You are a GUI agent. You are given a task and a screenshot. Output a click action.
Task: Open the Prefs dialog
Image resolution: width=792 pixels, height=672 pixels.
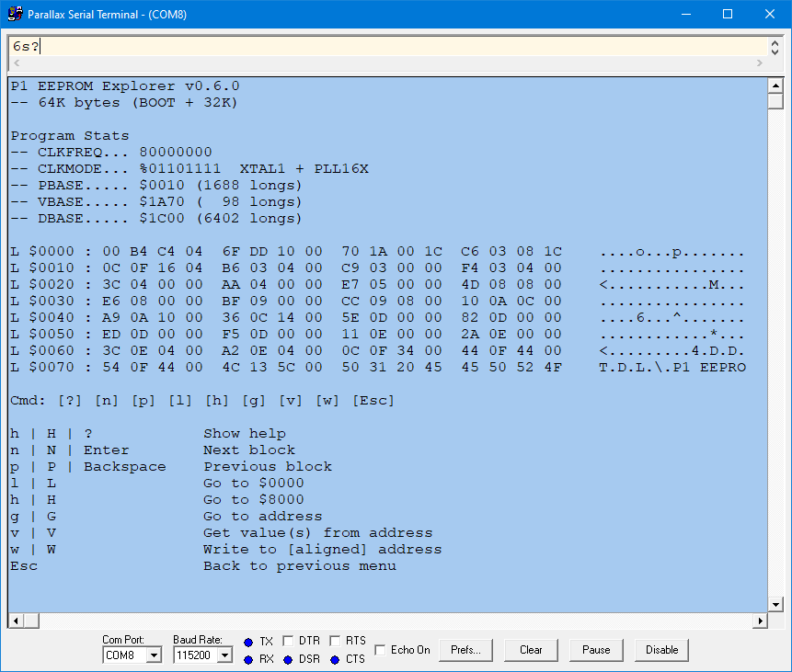click(x=466, y=650)
